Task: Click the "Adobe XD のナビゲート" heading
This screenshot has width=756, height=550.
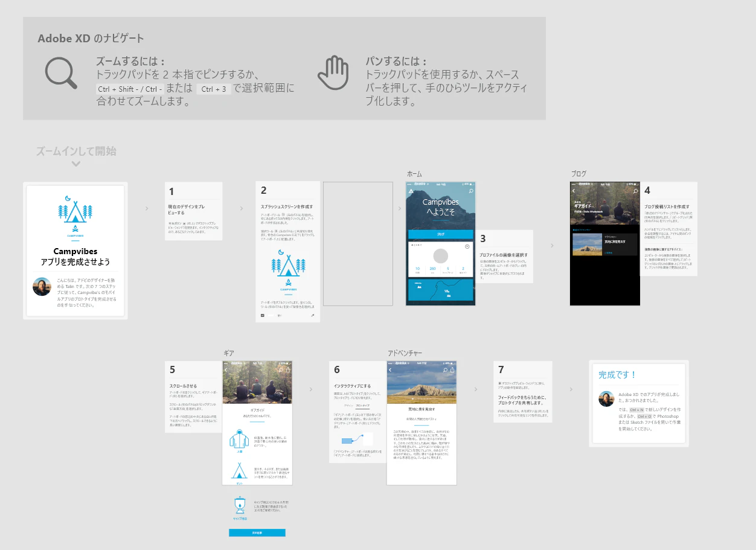Action: coord(91,39)
